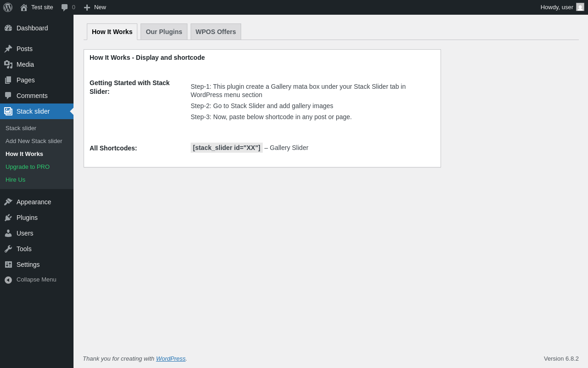Image resolution: width=588 pixels, height=368 pixels.
Task: Click the Posts pushpin icon
Action: [8, 49]
